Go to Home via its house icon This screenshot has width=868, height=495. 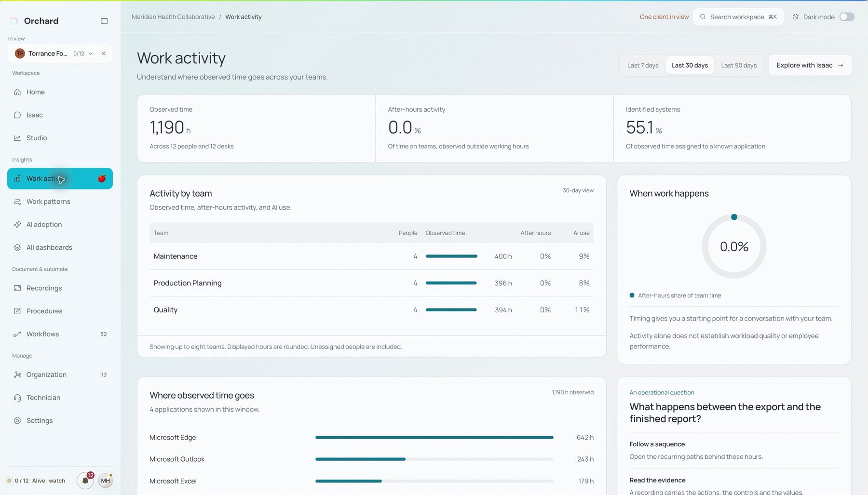coord(17,92)
